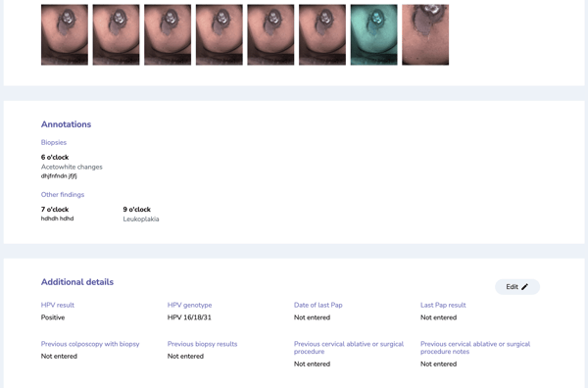Select the Other findings subheading

click(x=63, y=195)
